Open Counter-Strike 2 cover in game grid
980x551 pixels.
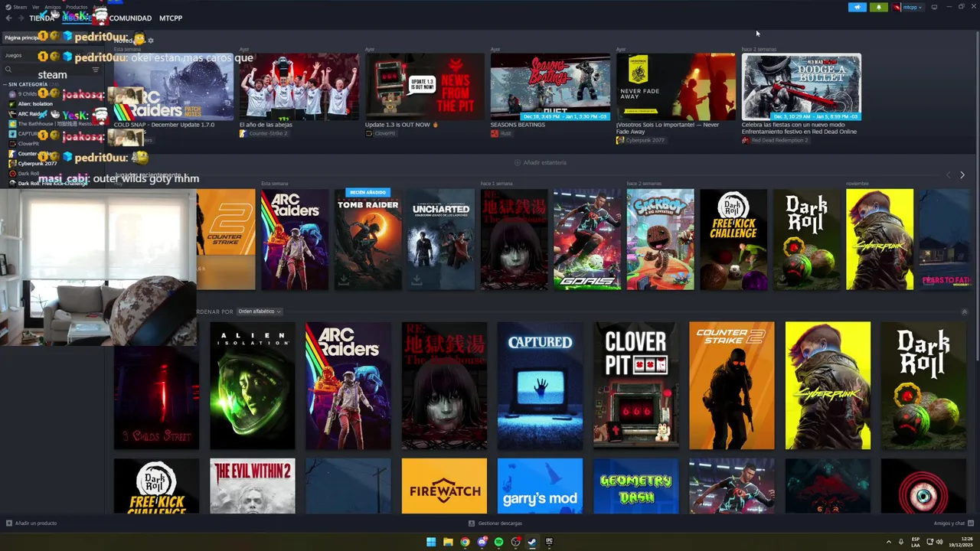point(731,386)
